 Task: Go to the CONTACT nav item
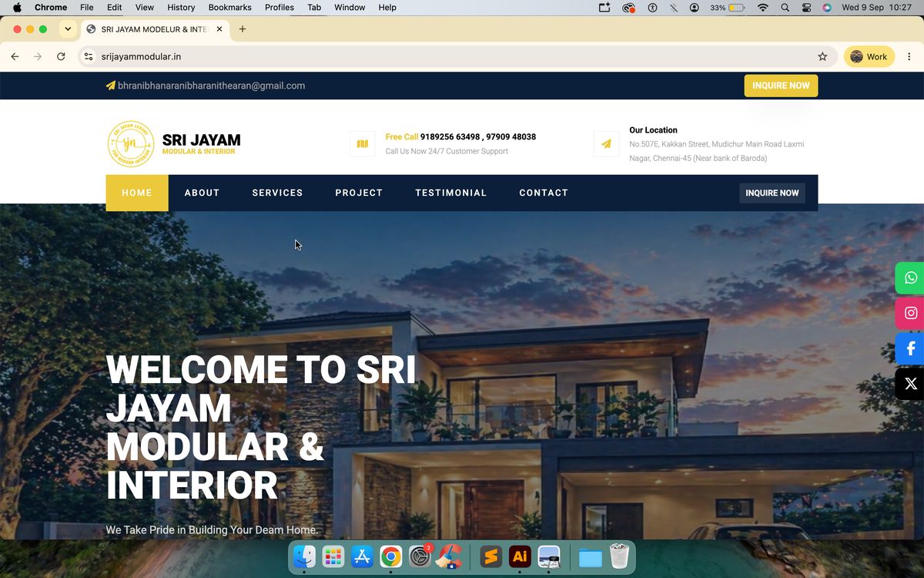pyautogui.click(x=544, y=193)
